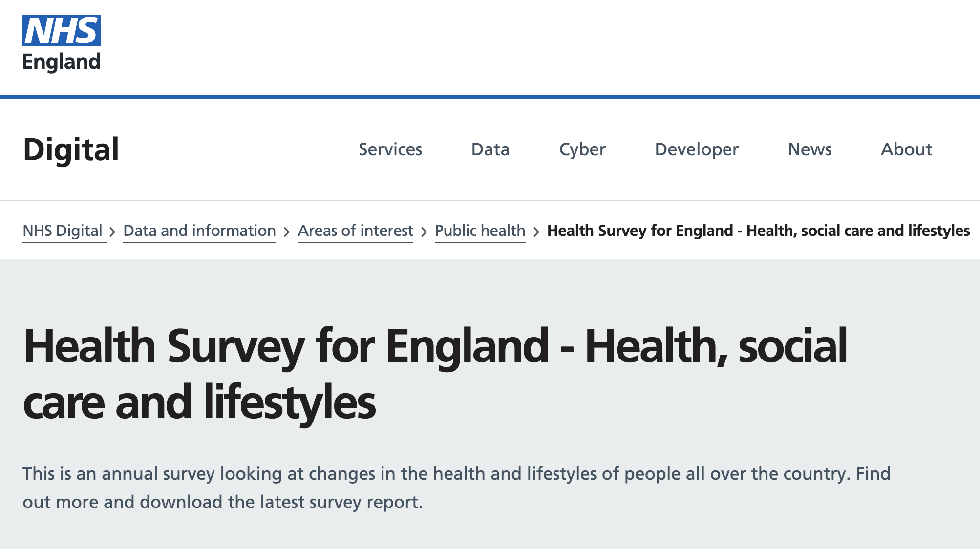Open the Developer navigation link
Viewport: 980px width, 549px height.
(x=697, y=149)
